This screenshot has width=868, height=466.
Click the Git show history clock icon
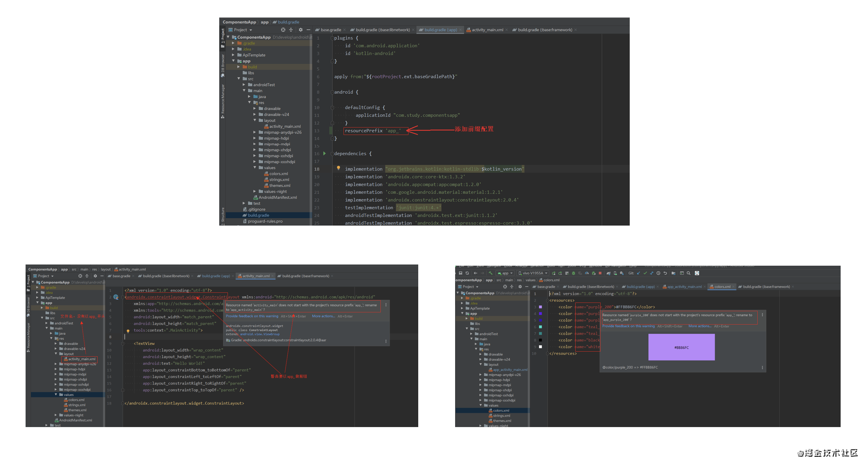coord(658,273)
